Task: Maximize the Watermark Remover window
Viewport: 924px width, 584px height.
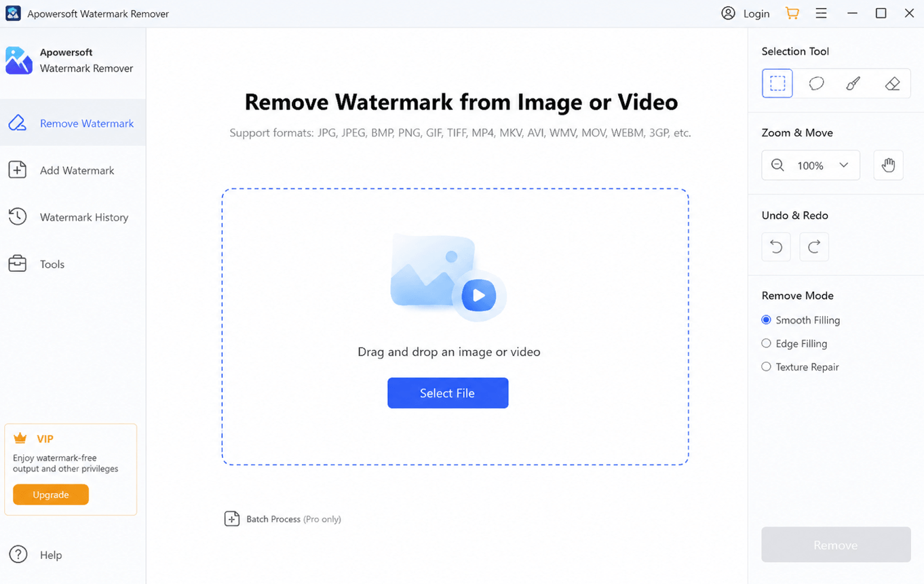Action: pos(881,13)
